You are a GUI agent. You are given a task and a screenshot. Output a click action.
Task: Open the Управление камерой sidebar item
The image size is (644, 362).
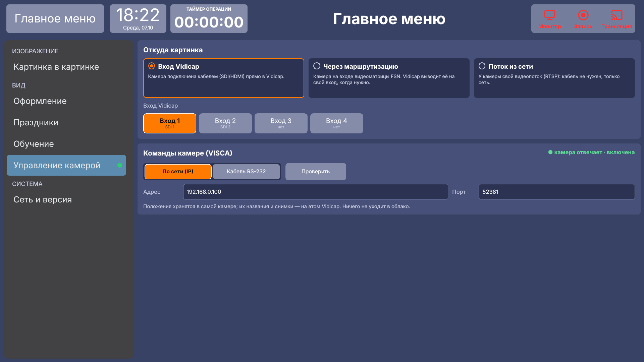(66, 165)
